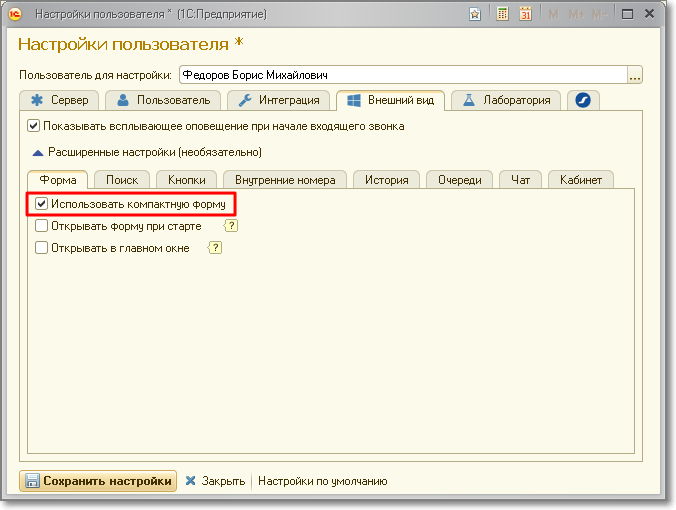Enable Открывать в главном окне

[41, 247]
